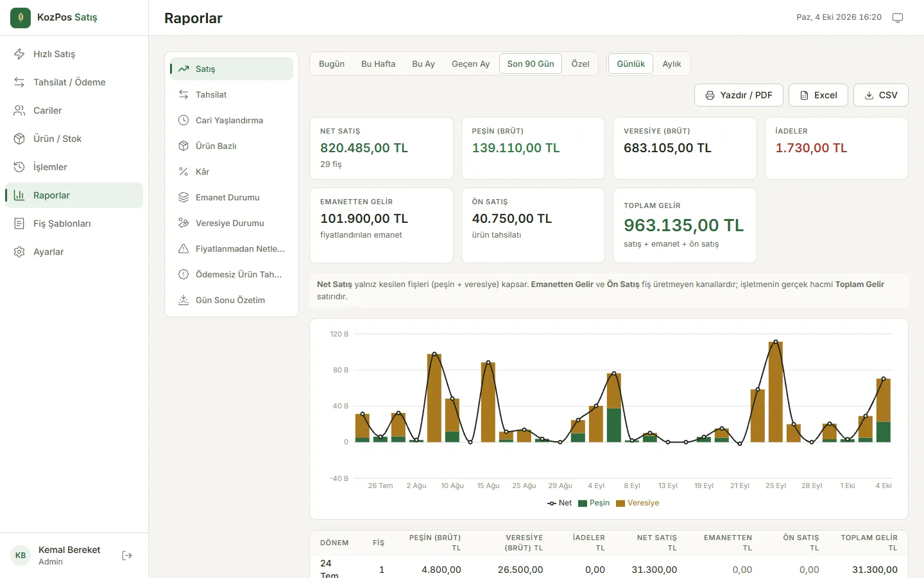Click the KozPos wheat logo icon
Image resolution: width=924 pixels, height=578 pixels.
[21, 18]
